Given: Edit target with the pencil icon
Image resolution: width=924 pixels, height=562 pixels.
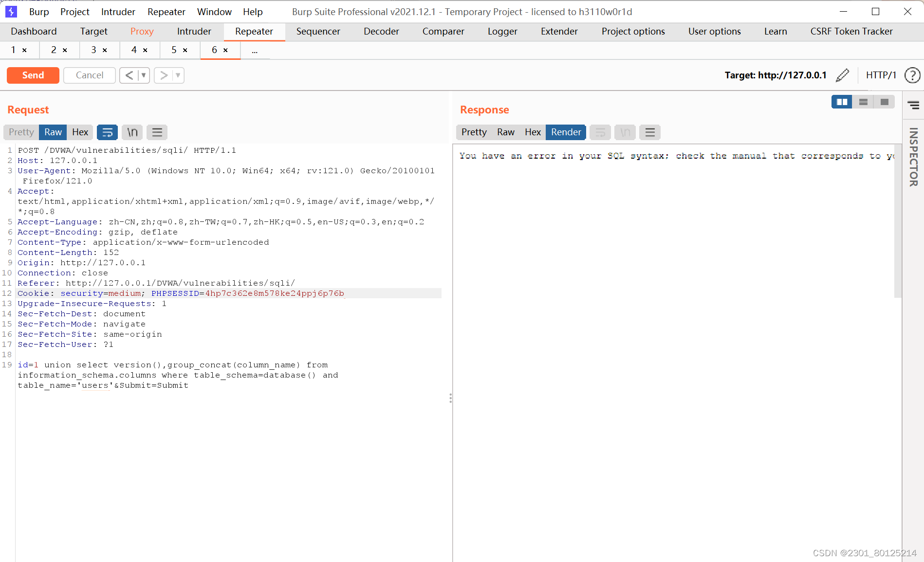Looking at the screenshot, I should tap(842, 75).
